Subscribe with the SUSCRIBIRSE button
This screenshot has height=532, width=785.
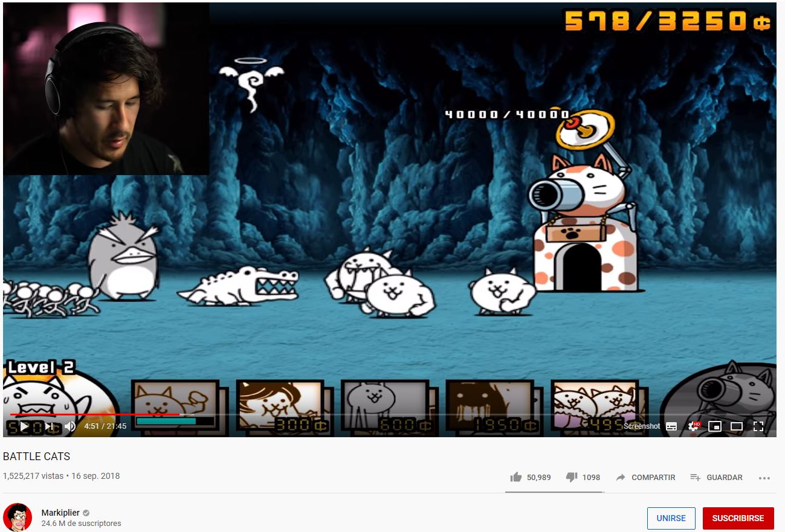pos(738,518)
